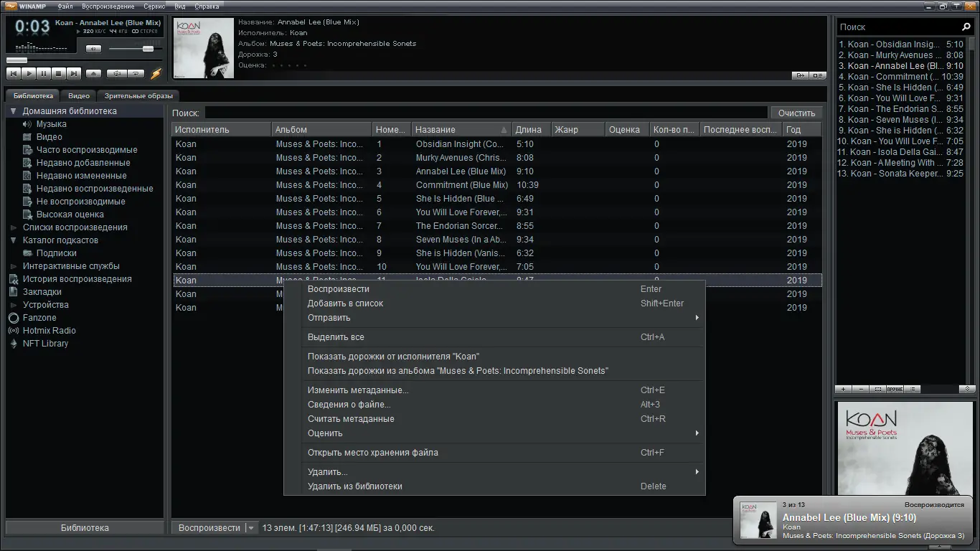Click the Fanzone circle icon
980x551 pixels.
click(x=13, y=318)
